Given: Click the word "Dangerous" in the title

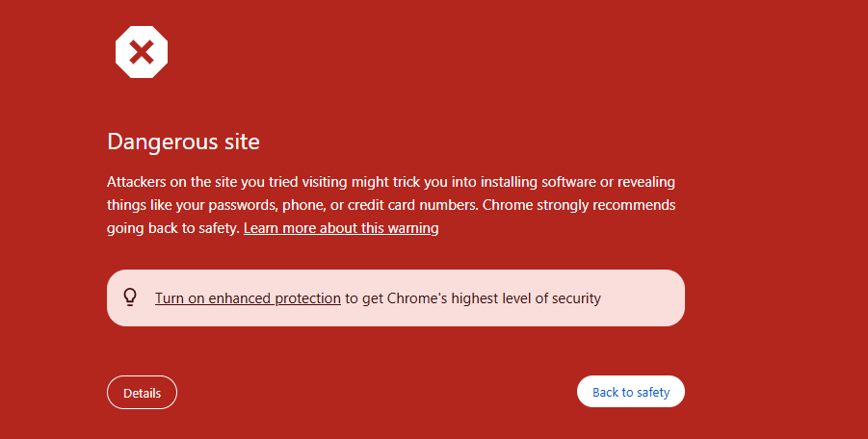Looking at the screenshot, I should [162, 142].
